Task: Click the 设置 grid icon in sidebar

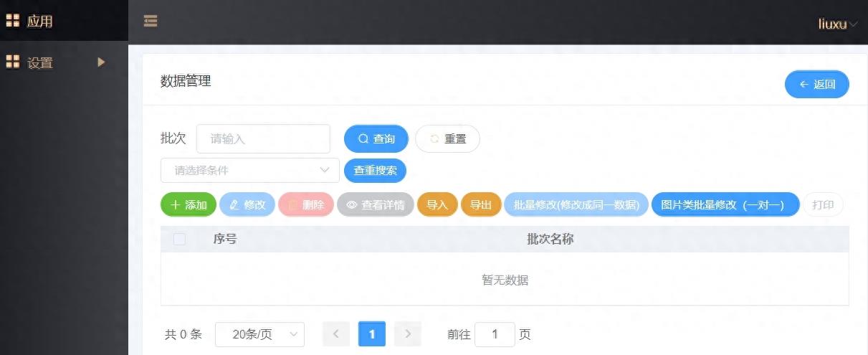Action: click(12, 62)
